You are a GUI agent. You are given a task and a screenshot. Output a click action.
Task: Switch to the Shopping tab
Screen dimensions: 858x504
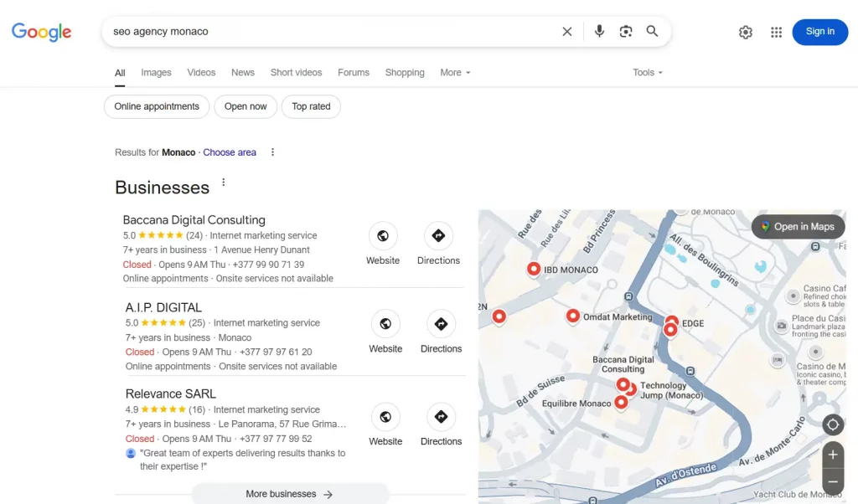coord(405,72)
